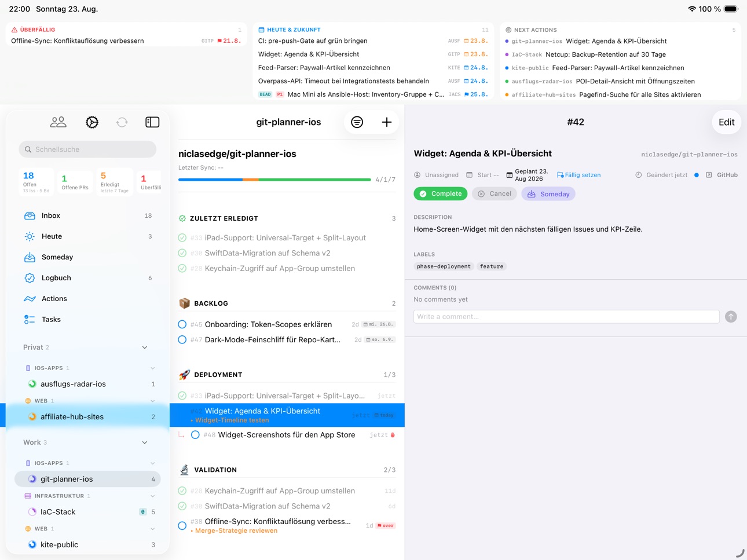The width and height of the screenshot is (747, 560).
Task: Collapse the Work group chevron
Action: click(145, 442)
